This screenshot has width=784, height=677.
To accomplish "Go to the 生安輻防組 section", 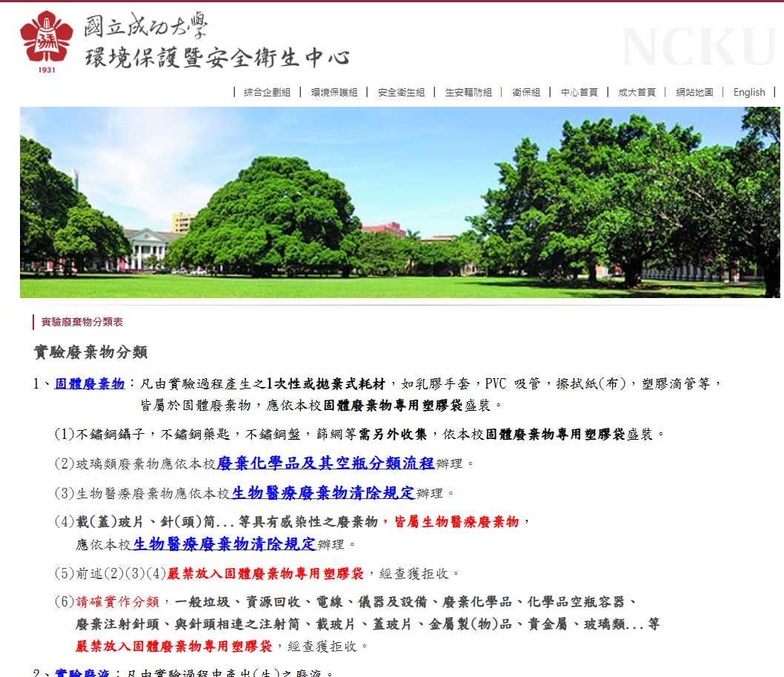I will (x=468, y=93).
